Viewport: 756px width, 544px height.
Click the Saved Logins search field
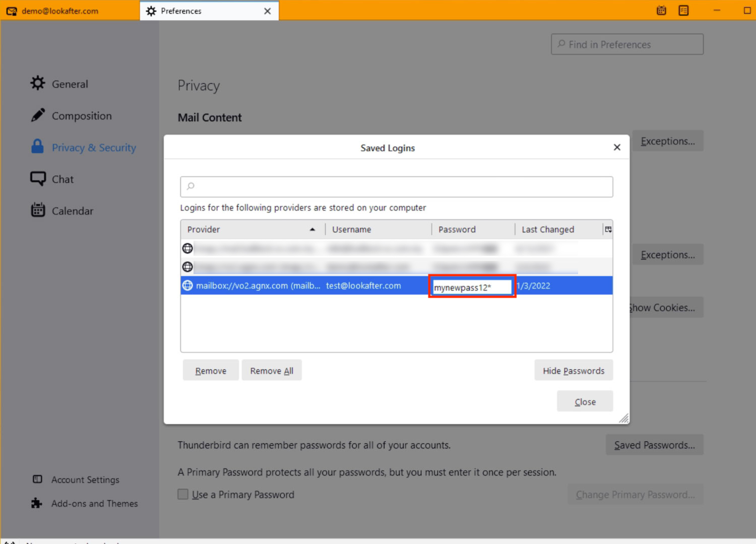coord(396,186)
